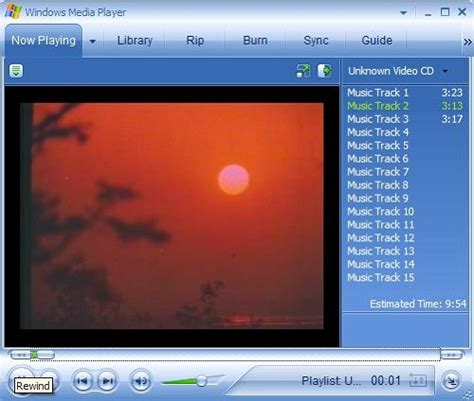Minimize the Windows Media Player window

click(x=428, y=13)
